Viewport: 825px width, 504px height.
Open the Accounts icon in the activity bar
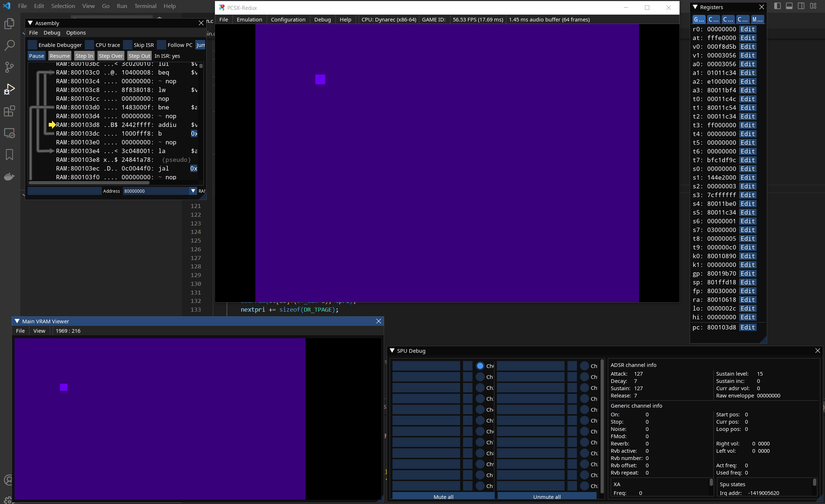click(8, 480)
